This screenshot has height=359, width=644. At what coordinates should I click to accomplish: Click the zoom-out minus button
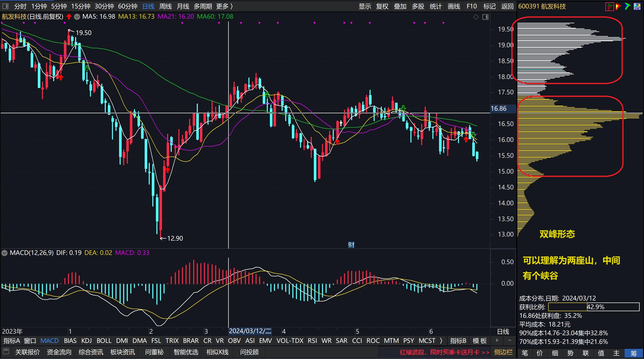click(x=509, y=340)
